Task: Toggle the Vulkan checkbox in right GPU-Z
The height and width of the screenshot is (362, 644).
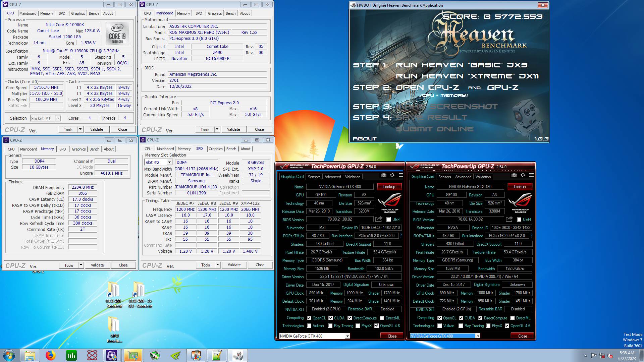Action: 440,326
